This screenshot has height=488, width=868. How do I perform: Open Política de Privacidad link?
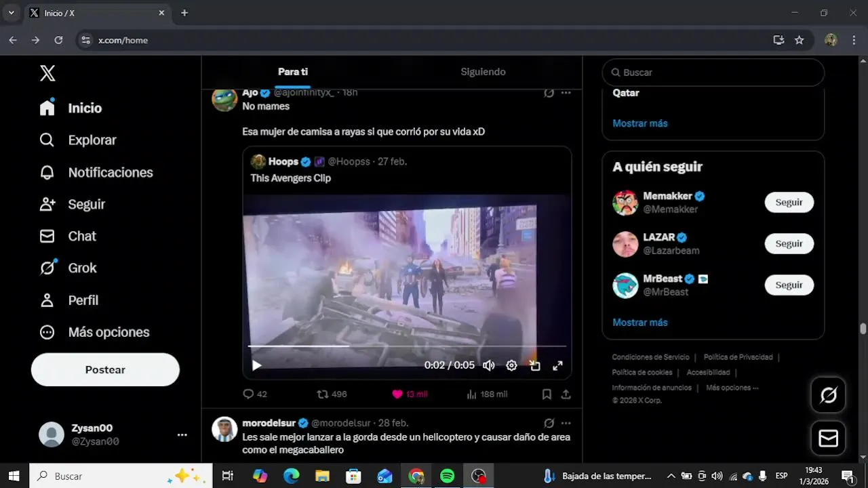(738, 357)
